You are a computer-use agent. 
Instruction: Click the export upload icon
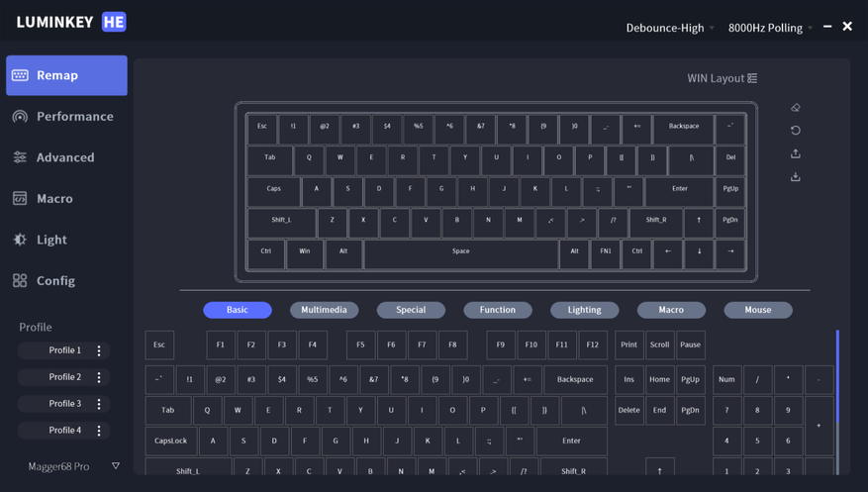pos(796,153)
